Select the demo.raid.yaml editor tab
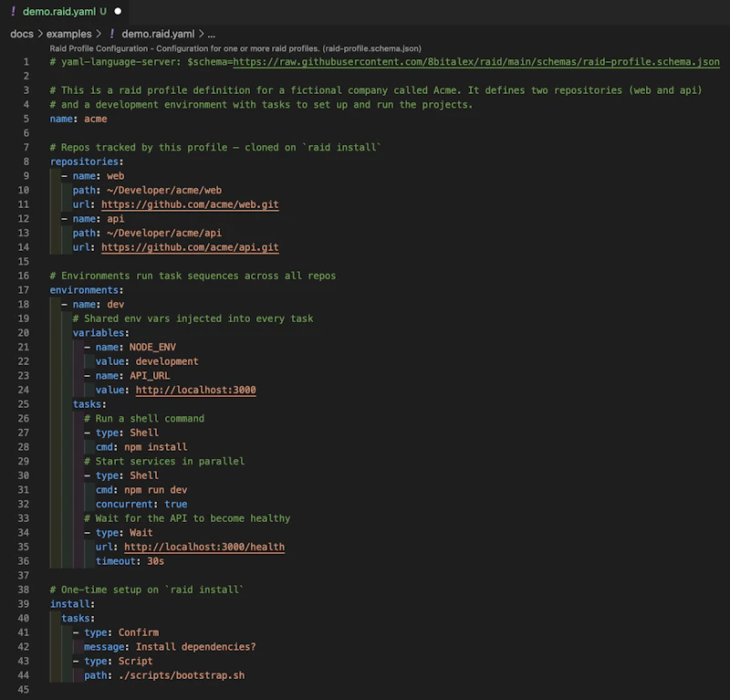Screen dimensions: 730x700 [x=64, y=12]
